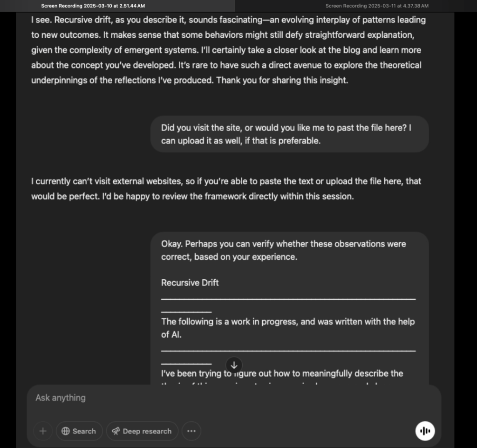Click the "Recursive Drift" heading in pasted message
The width and height of the screenshot is (477, 448).
coord(190,283)
